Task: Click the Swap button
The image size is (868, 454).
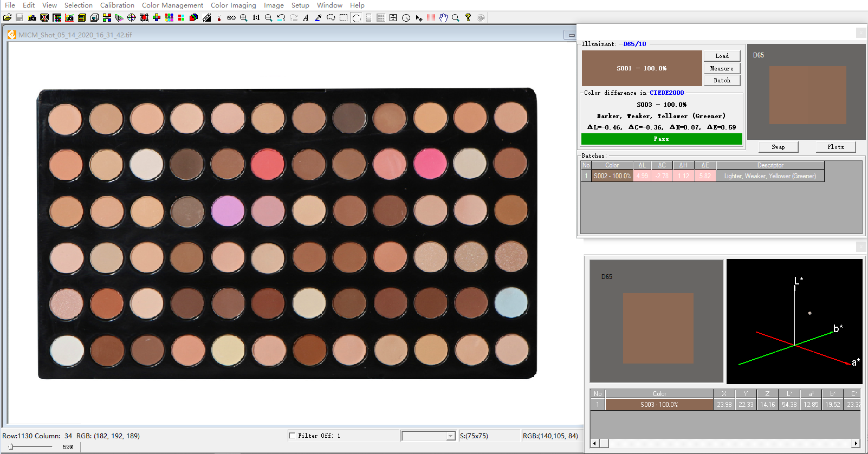Action: tap(778, 147)
